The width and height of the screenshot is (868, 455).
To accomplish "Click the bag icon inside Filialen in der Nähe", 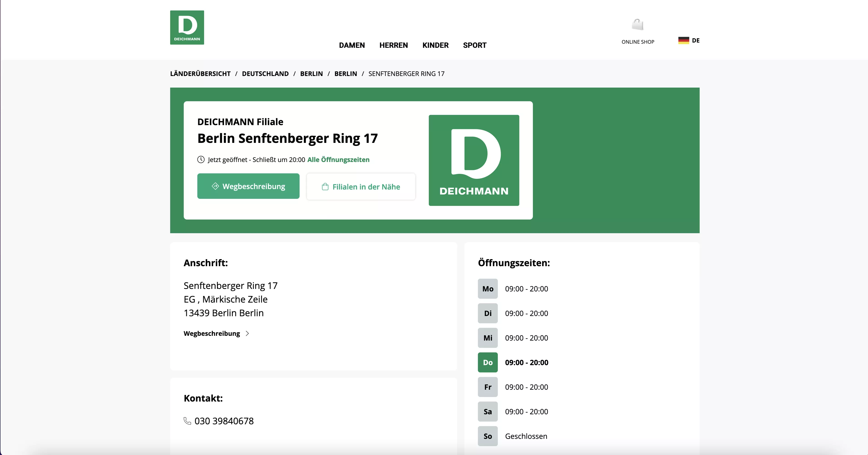I will coord(325,187).
